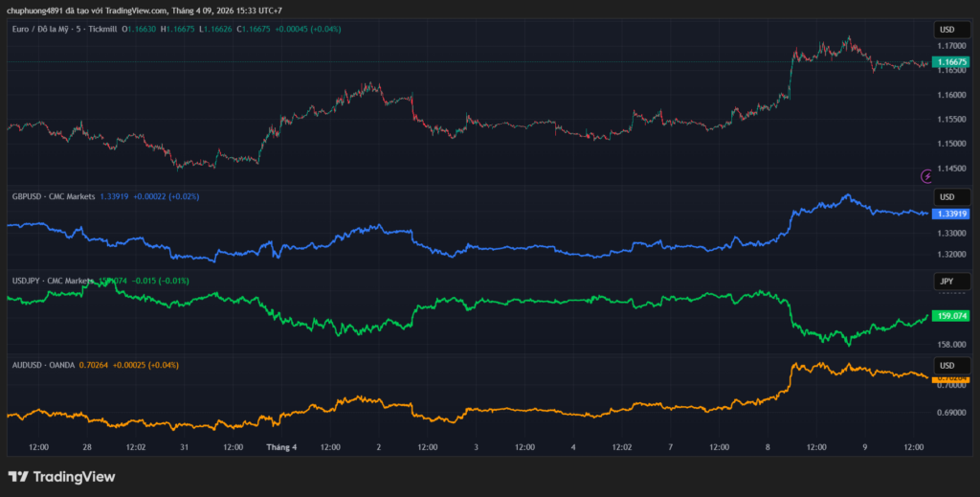Open the USD currency selector in the GBPUSD pane
The height and width of the screenshot is (497, 980).
[947, 197]
